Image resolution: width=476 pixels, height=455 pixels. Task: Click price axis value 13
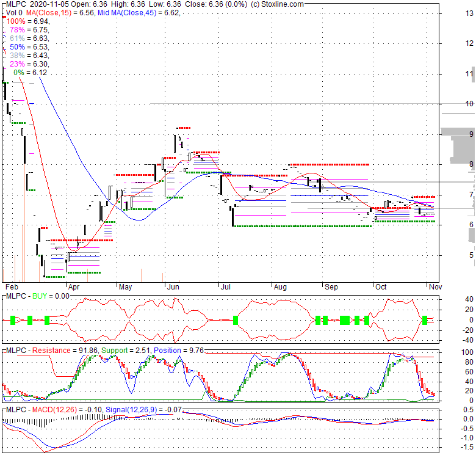[x=469, y=13]
